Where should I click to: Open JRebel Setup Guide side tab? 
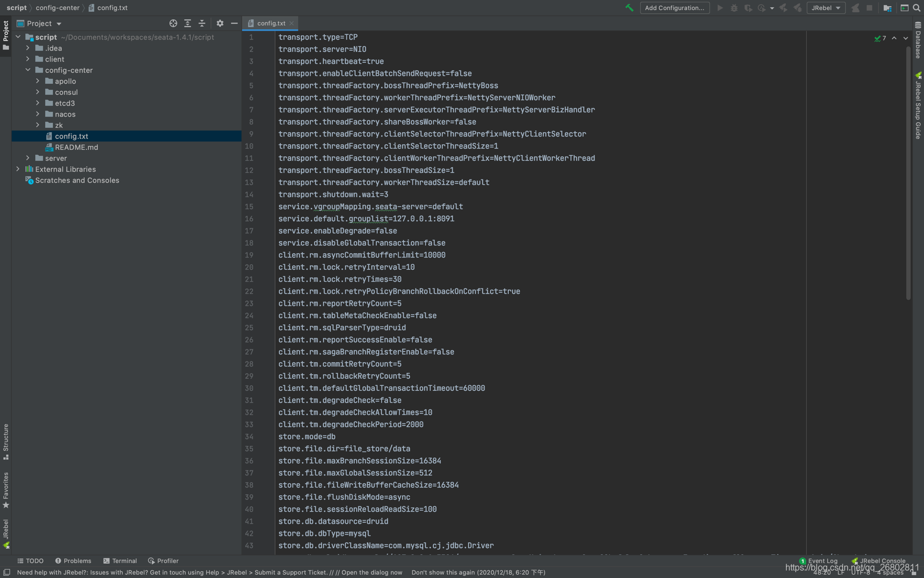pos(918,105)
